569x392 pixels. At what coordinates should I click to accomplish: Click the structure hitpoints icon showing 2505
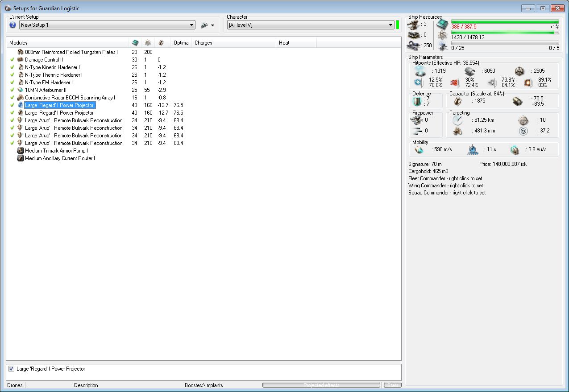[x=519, y=71]
